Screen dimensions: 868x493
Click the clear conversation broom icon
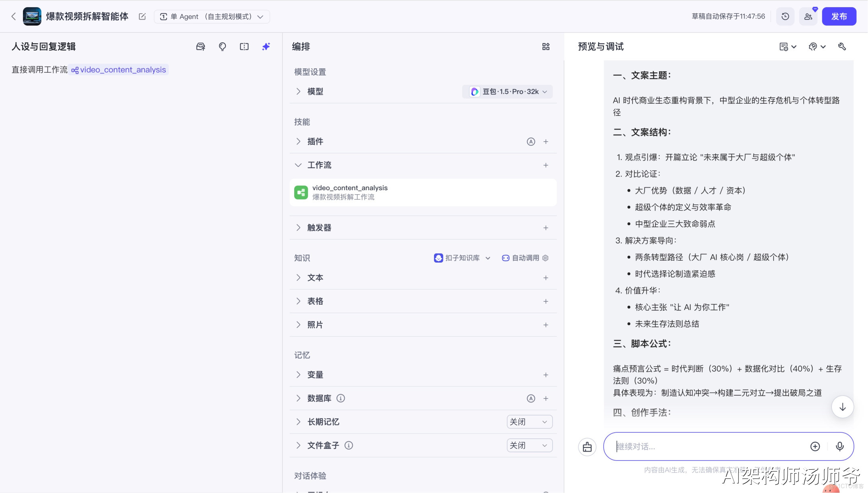[x=587, y=447]
